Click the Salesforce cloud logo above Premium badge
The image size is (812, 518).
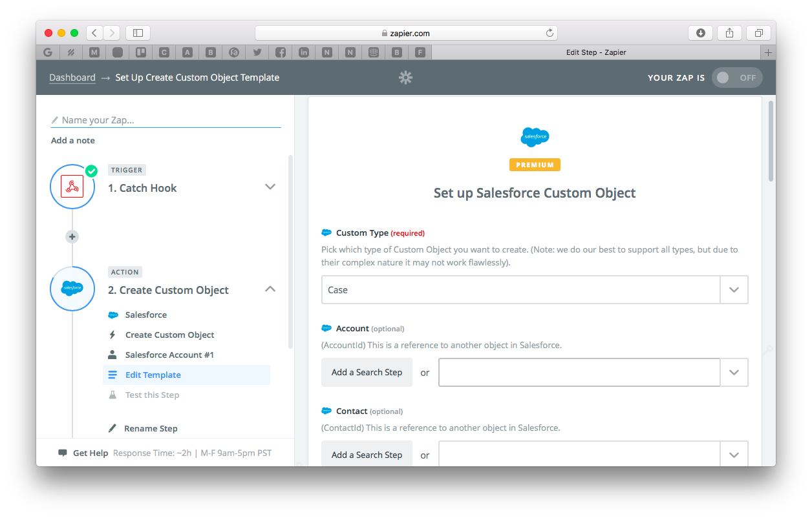(x=535, y=137)
